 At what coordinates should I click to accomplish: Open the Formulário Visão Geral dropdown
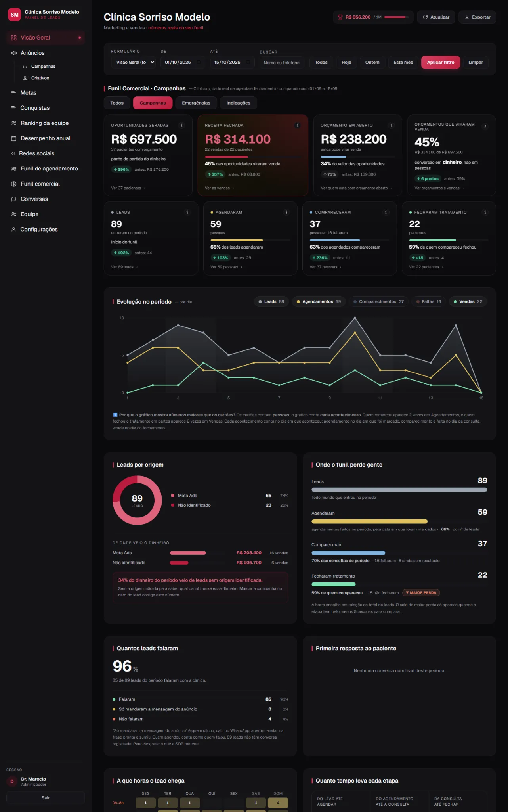click(133, 63)
